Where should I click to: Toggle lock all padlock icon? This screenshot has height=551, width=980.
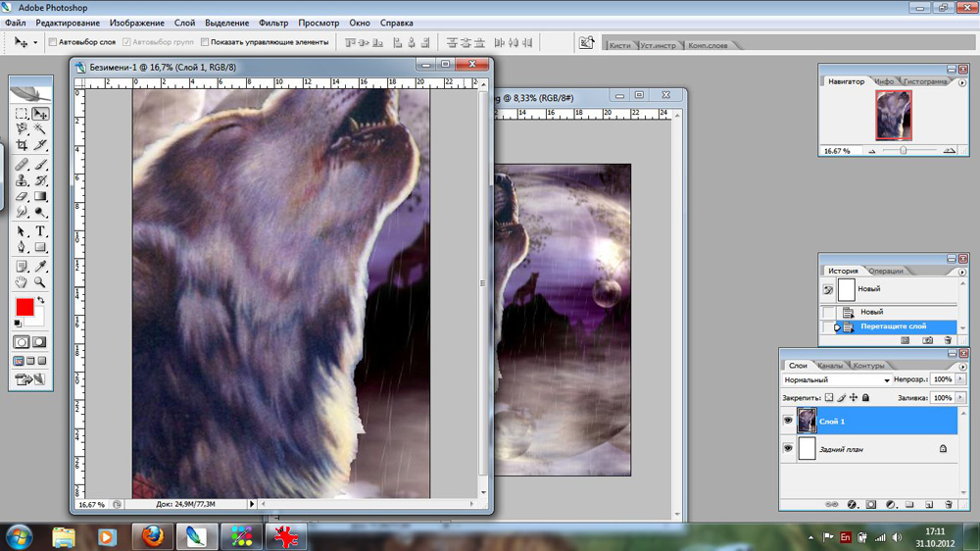(865, 398)
